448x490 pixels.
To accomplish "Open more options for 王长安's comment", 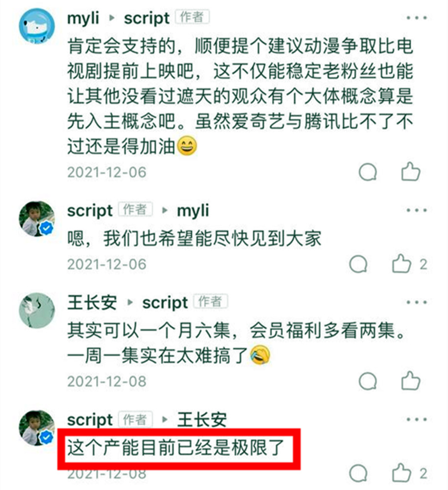I will pos(417,302).
